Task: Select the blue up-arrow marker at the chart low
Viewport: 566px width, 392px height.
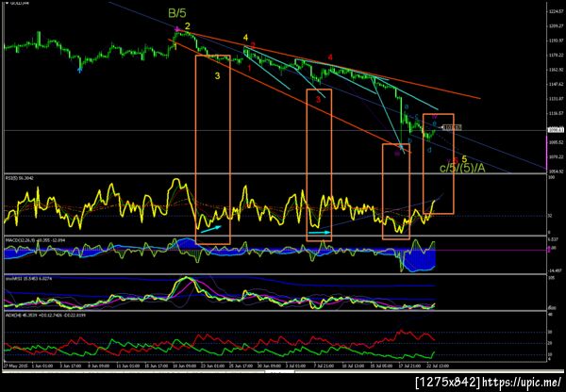Action: click(x=80, y=70)
